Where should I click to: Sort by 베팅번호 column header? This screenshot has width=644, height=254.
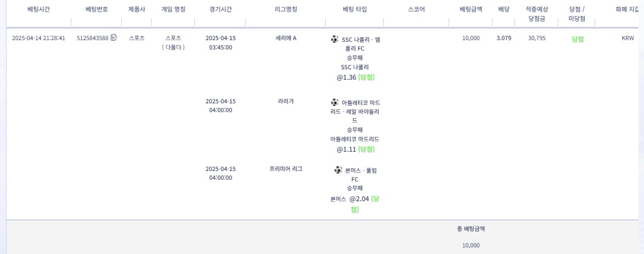pyautogui.click(x=97, y=9)
